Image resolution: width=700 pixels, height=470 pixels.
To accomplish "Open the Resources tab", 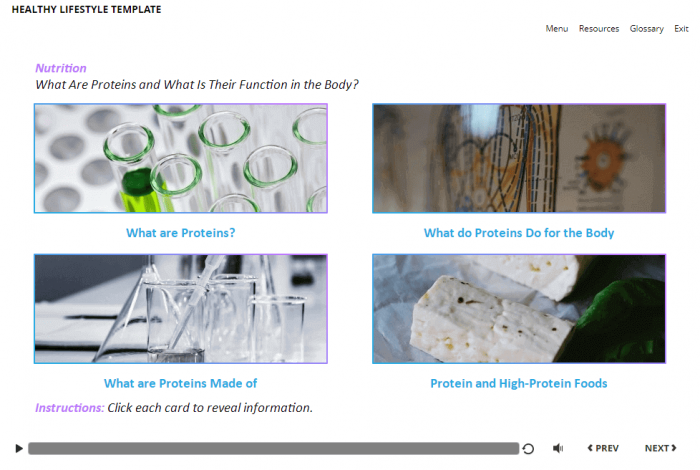I will point(599,29).
